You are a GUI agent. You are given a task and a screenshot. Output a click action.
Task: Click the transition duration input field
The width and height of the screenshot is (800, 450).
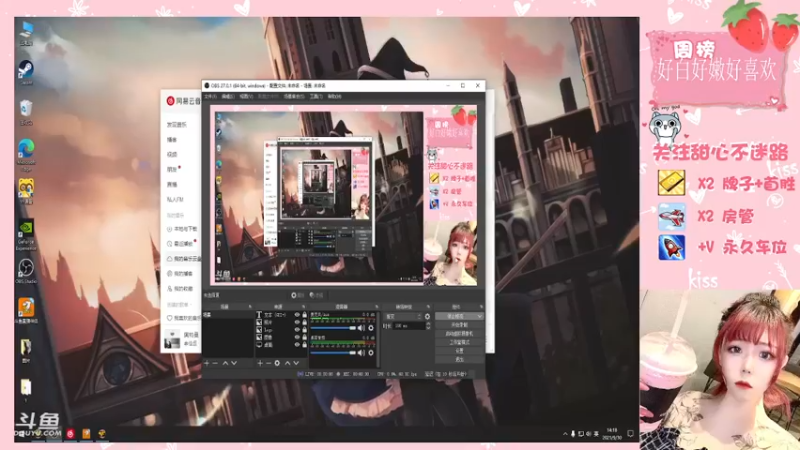click(409, 326)
